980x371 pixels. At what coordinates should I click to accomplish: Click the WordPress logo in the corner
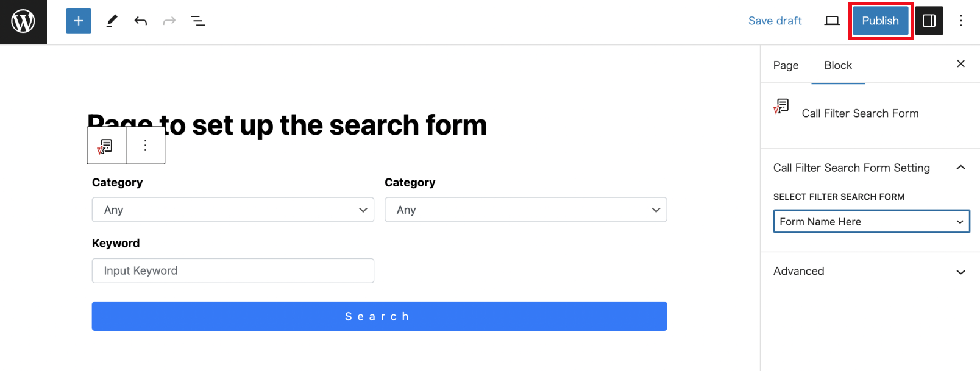[23, 22]
